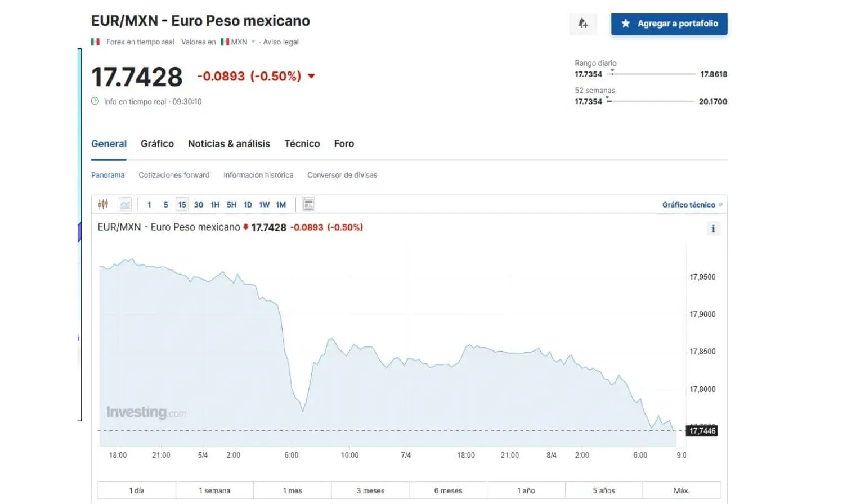Select area chart type icon

click(125, 204)
